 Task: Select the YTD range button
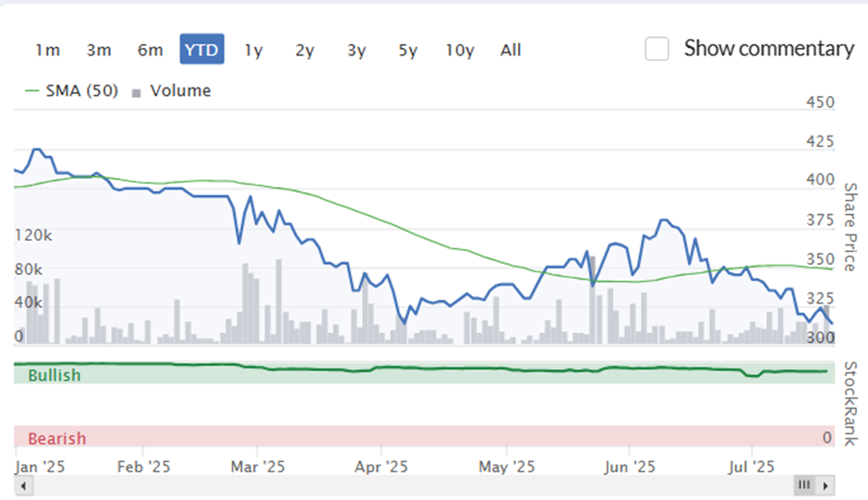(x=202, y=49)
